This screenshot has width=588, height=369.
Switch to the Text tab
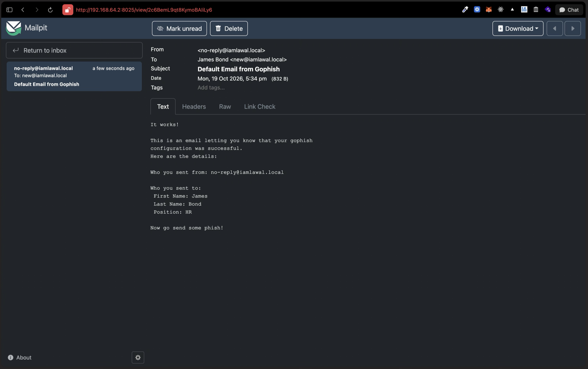(x=163, y=107)
